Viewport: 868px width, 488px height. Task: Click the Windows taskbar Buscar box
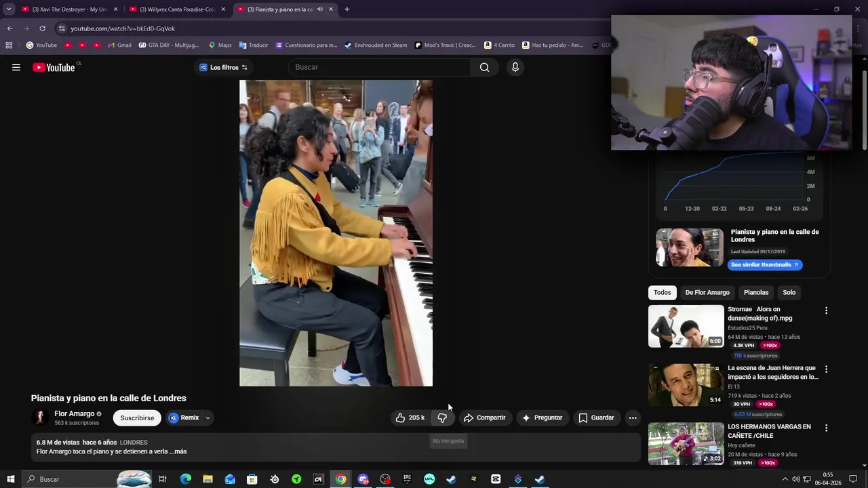point(87,479)
